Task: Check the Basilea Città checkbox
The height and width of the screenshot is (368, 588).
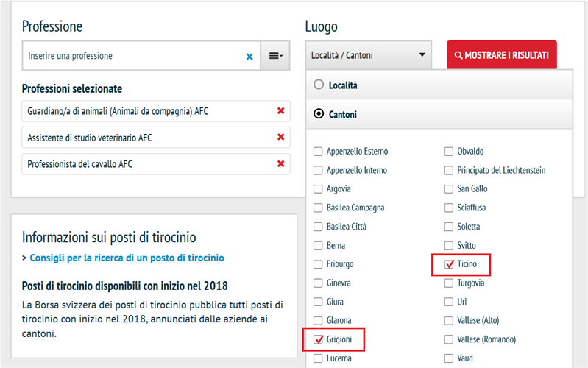Action: [318, 227]
